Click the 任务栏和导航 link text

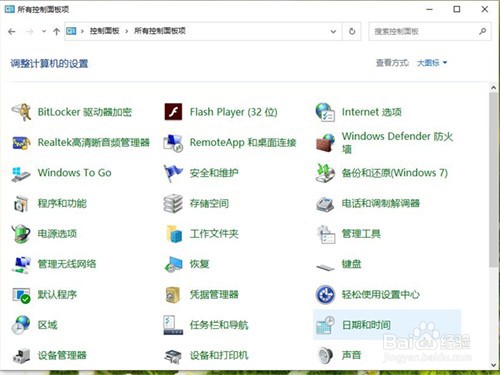(x=219, y=325)
